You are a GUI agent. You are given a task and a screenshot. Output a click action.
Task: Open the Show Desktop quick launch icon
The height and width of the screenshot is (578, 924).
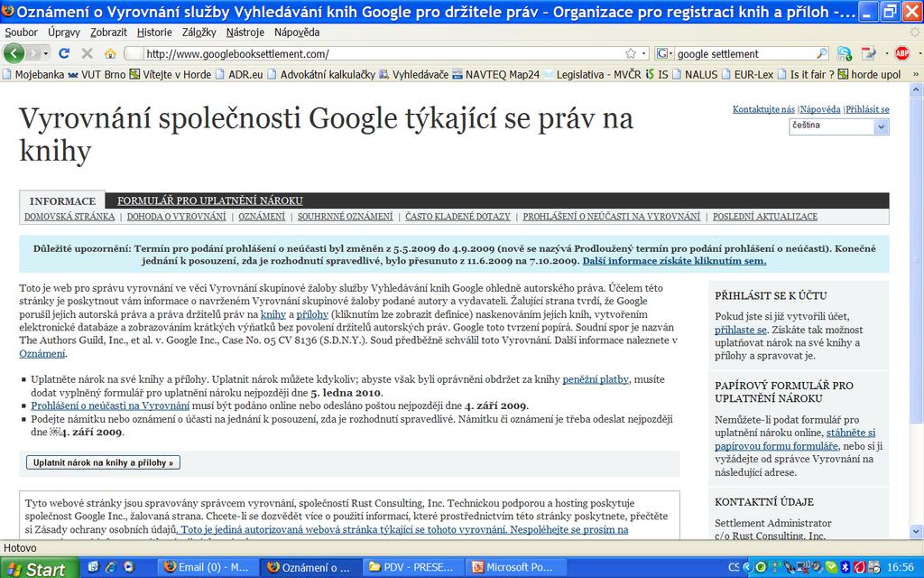93,567
